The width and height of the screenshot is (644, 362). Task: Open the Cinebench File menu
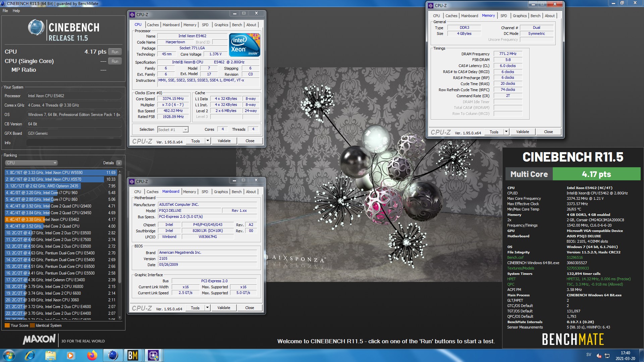click(x=5, y=11)
